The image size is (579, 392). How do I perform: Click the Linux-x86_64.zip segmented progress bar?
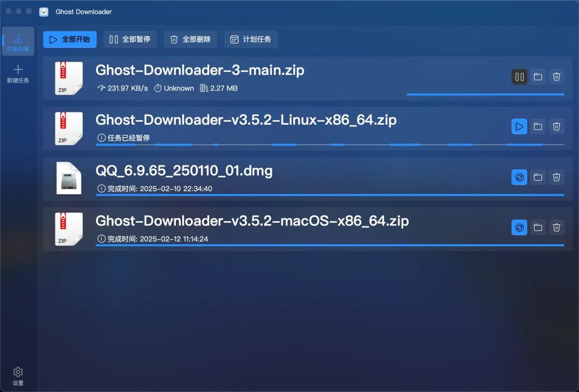click(x=330, y=145)
